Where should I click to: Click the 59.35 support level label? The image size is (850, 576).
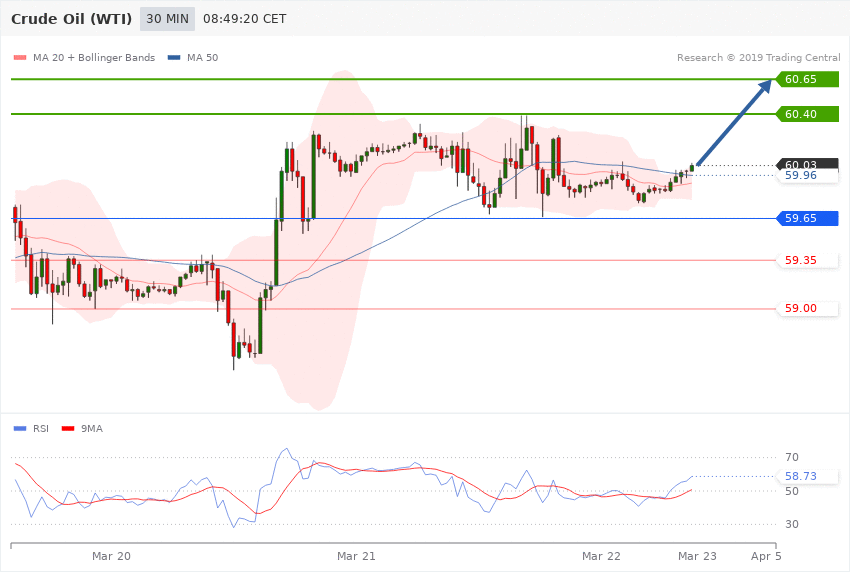pos(808,260)
